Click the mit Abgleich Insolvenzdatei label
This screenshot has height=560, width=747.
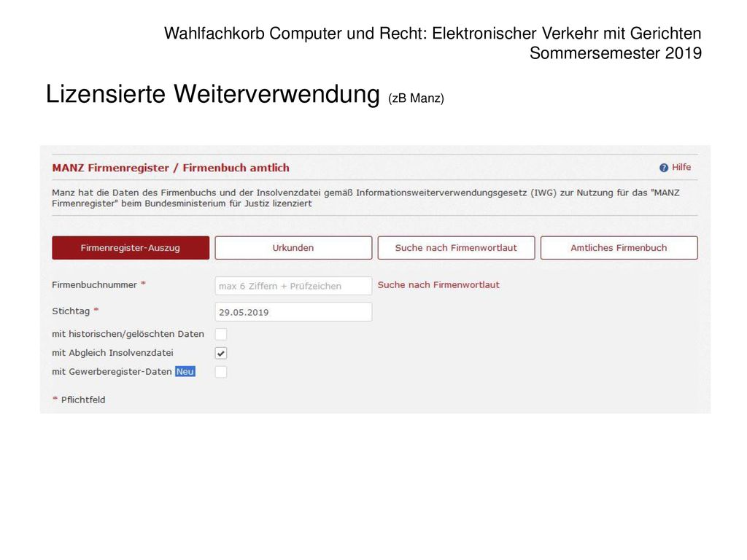click(x=112, y=353)
